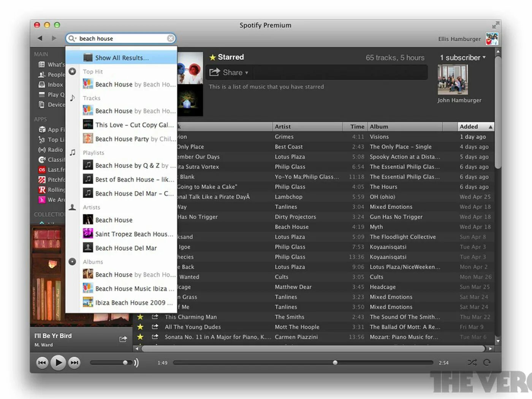This screenshot has height=399, width=532.
Task: Open What's New in sidebar
Action: 51,65
